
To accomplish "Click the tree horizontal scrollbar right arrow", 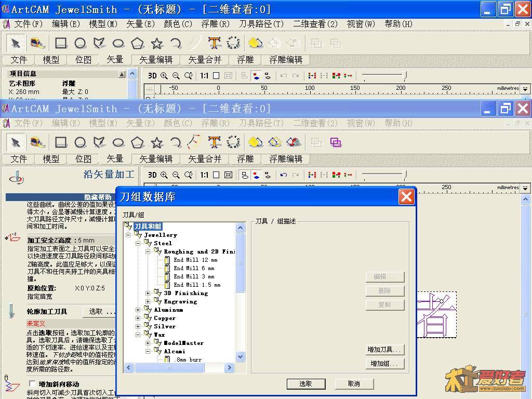I will (x=229, y=367).
